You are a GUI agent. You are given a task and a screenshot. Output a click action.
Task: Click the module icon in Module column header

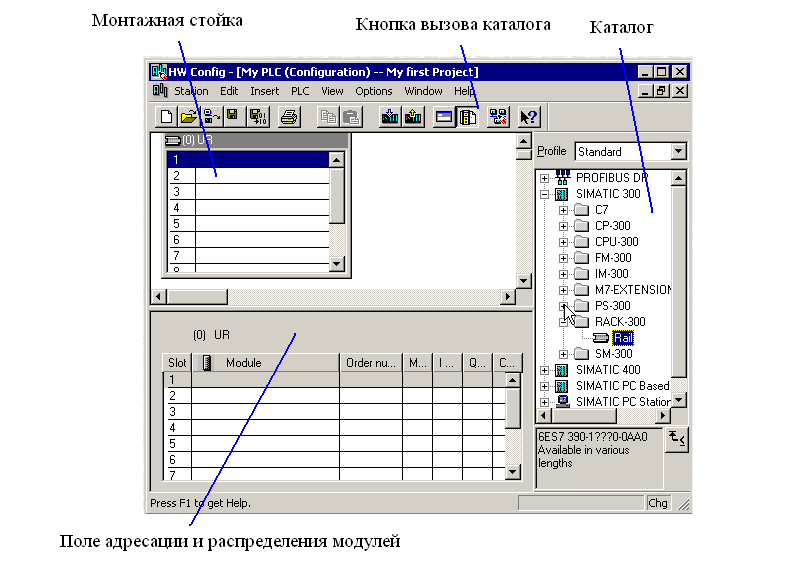207,363
